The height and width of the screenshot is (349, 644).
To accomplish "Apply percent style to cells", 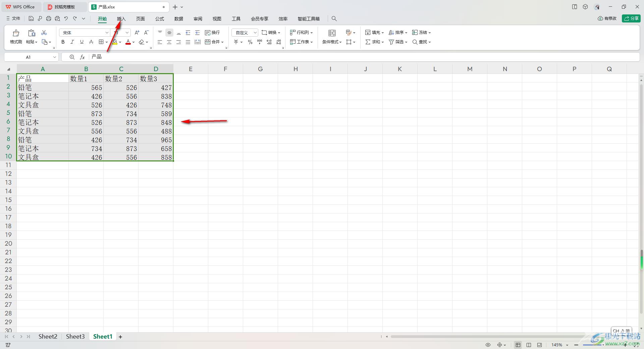I will pos(250,42).
